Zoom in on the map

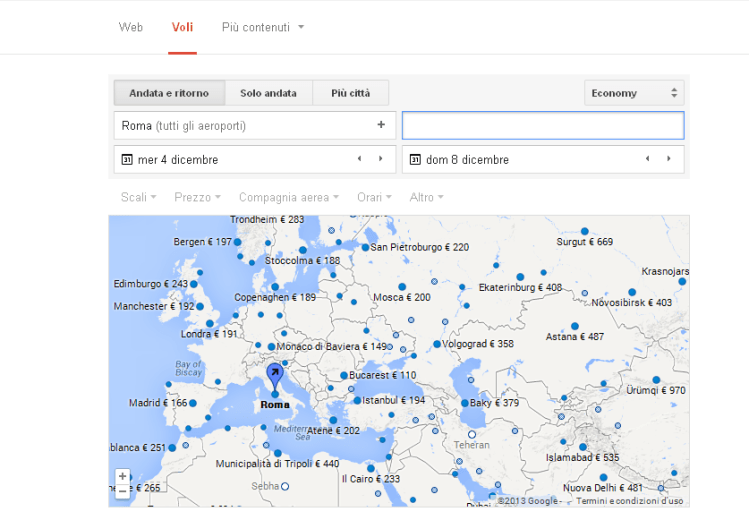pyautogui.click(x=122, y=477)
